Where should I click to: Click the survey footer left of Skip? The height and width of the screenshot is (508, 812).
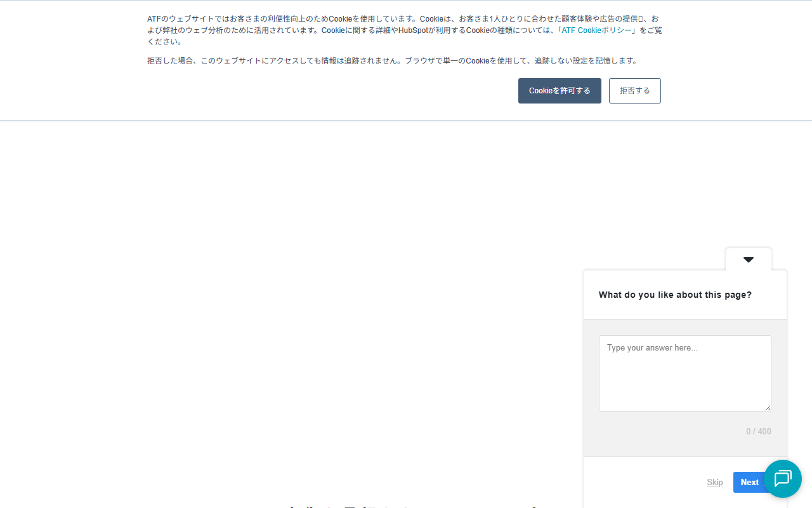coord(641,483)
